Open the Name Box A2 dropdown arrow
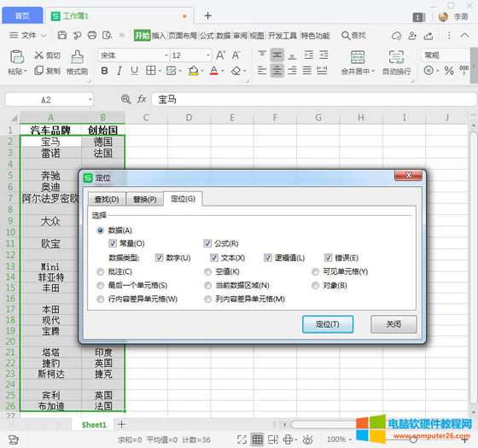Viewport: 478px width, 448px height. click(x=90, y=100)
